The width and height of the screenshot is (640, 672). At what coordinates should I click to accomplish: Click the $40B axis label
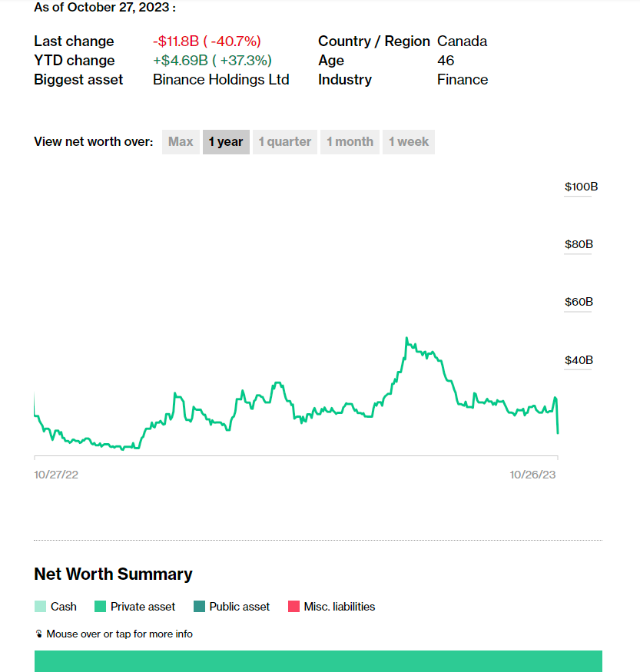point(579,360)
